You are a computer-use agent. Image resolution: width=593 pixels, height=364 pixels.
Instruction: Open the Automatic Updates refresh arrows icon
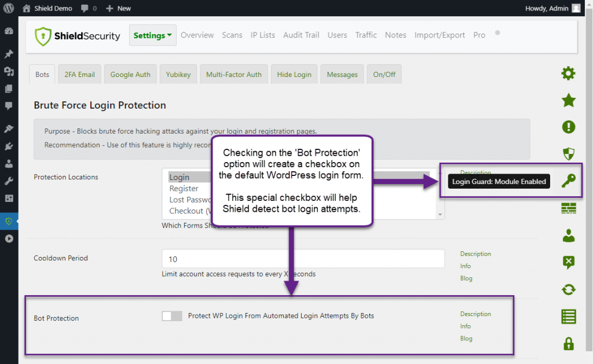(x=569, y=289)
